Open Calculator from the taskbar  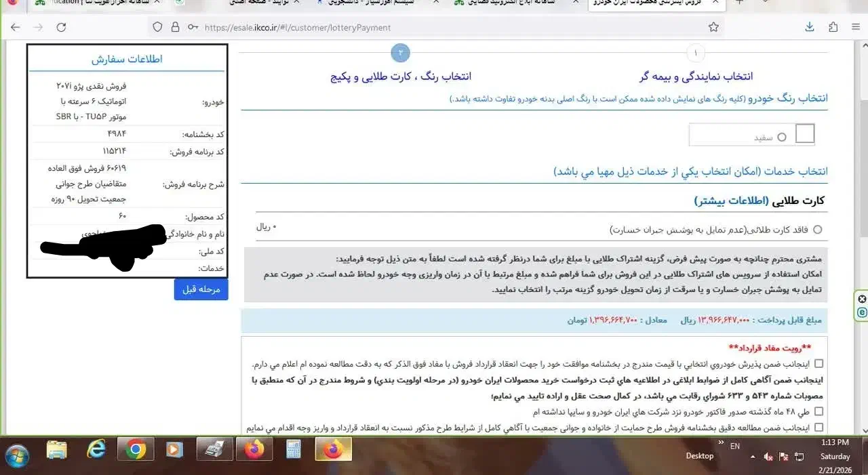(293, 449)
